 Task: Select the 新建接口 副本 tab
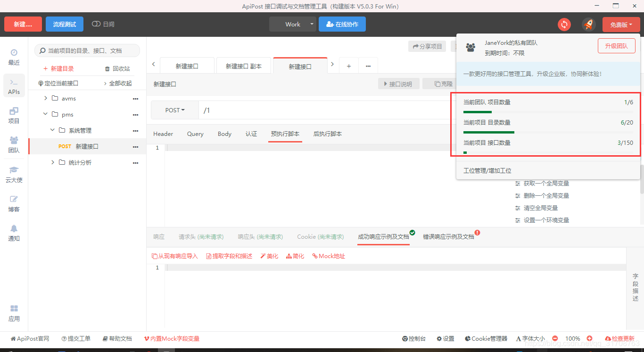[x=244, y=67]
